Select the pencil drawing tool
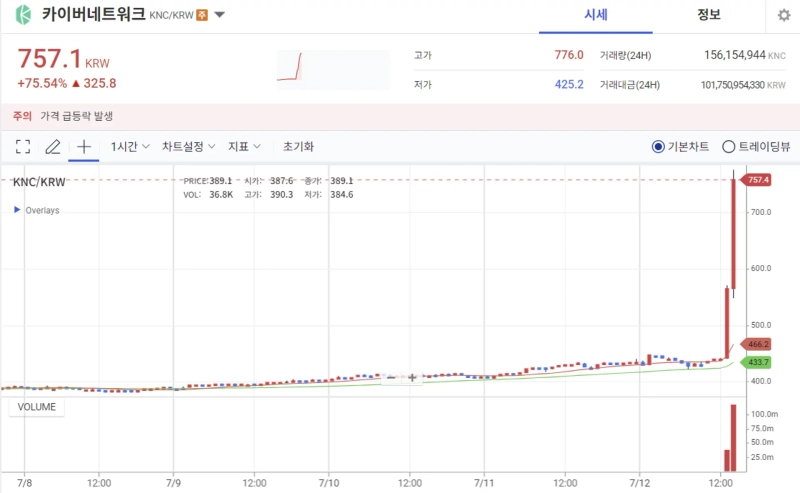Viewport: 800px width, 493px height. click(x=53, y=146)
